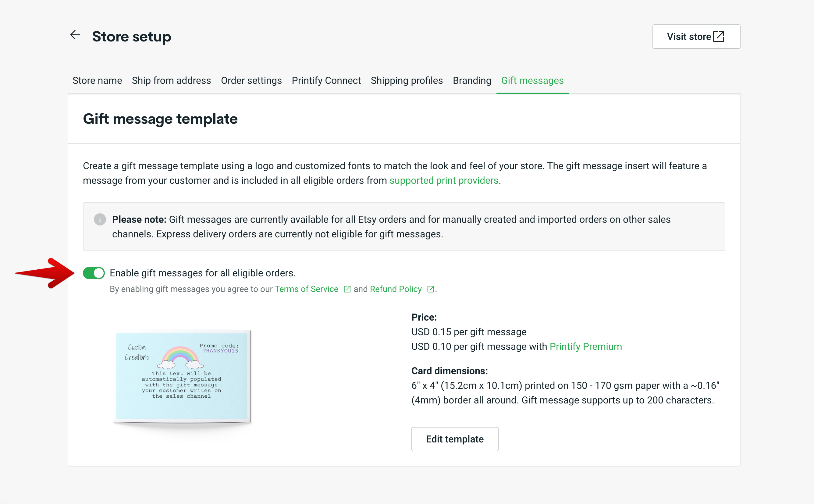Click the external link icon on Visit store
The image size is (814, 504).
[x=719, y=37]
